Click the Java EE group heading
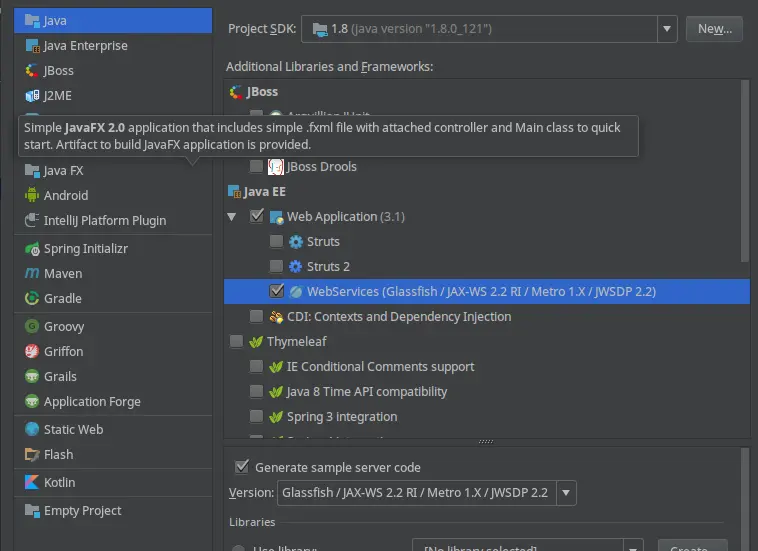 click(264, 192)
